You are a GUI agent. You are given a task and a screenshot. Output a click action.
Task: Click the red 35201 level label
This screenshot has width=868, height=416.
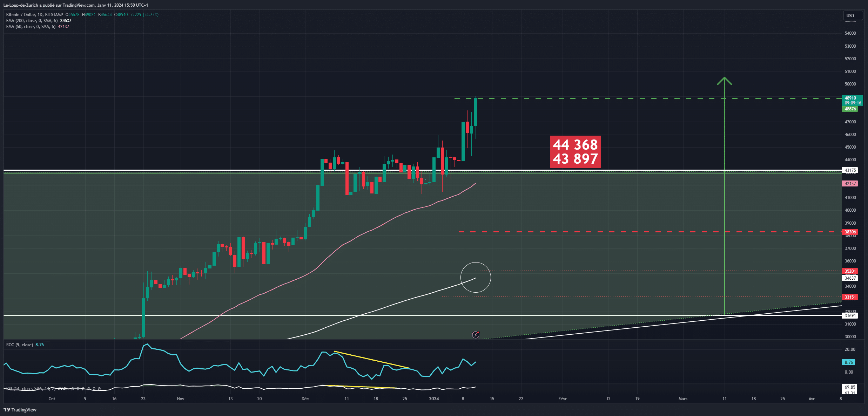tap(850, 271)
